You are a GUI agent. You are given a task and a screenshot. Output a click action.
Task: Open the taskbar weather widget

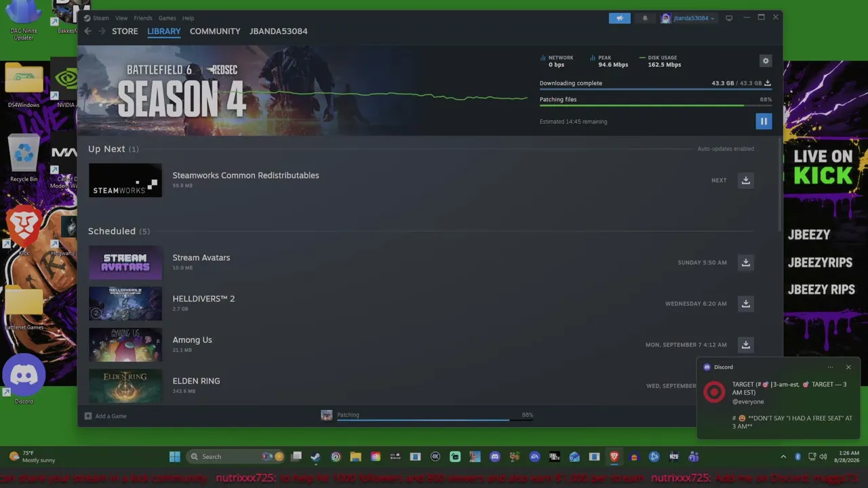[31, 457]
